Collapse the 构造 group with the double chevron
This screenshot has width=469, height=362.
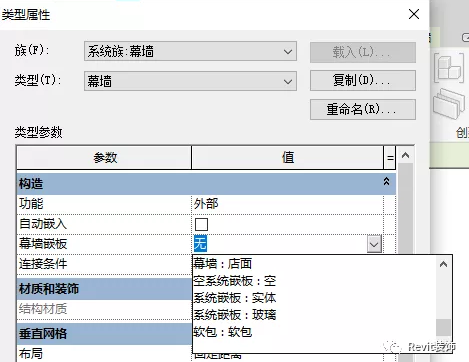[x=386, y=182]
